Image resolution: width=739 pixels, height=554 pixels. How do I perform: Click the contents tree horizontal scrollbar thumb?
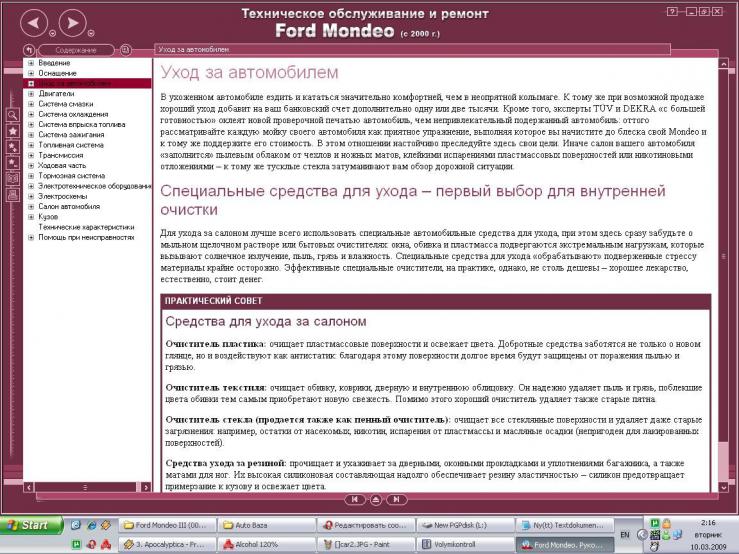point(85,487)
